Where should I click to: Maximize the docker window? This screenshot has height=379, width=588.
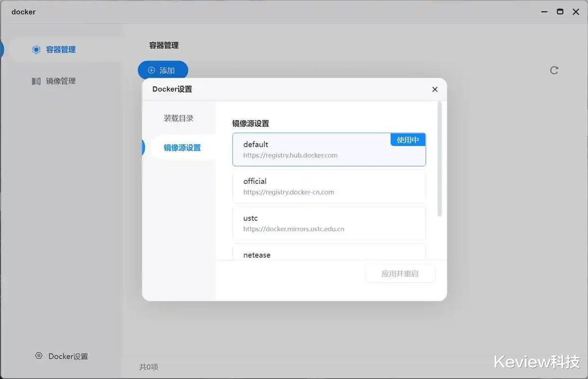(x=560, y=12)
